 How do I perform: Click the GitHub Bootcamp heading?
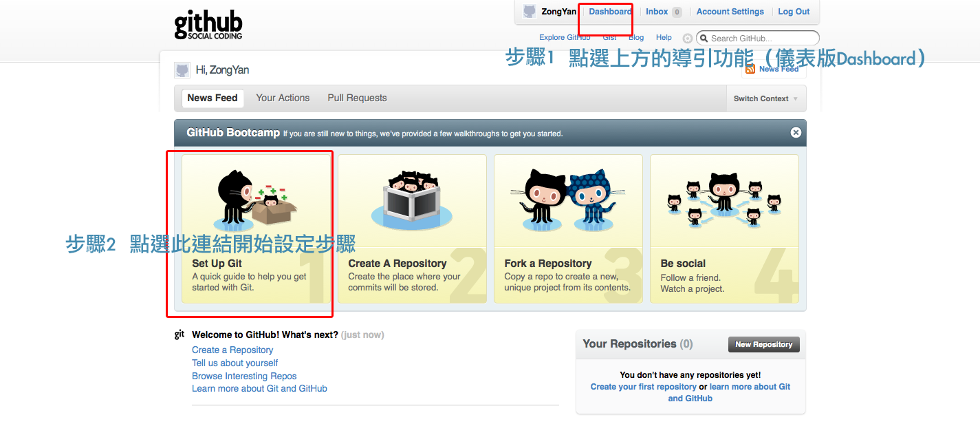coord(233,133)
